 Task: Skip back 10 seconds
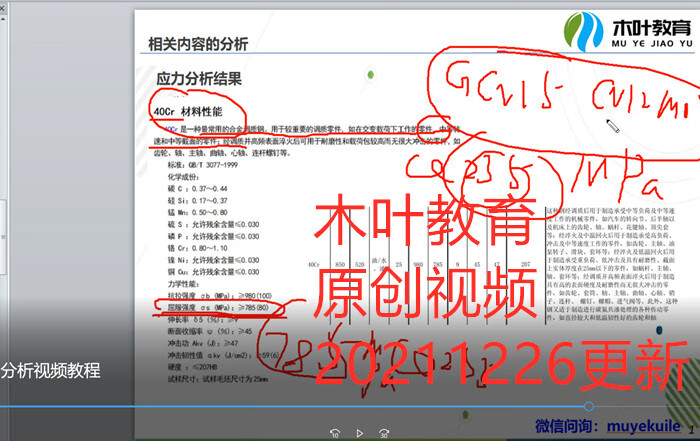tap(335, 432)
